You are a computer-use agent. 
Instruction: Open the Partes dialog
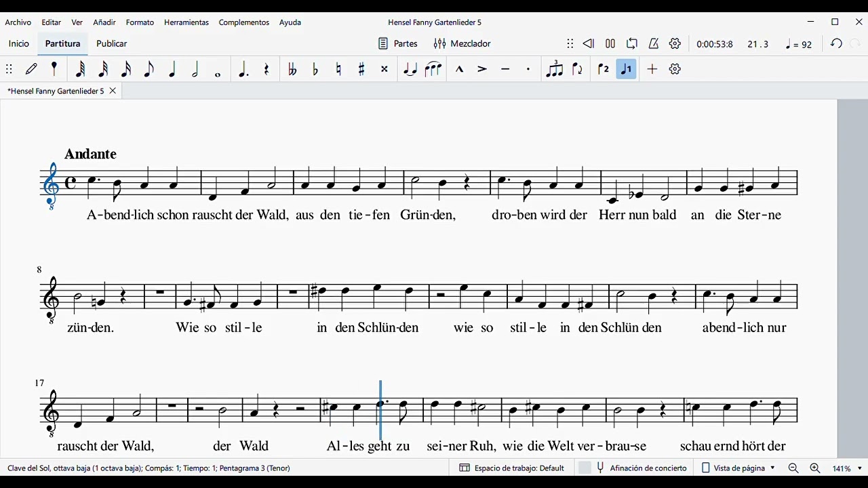pyautogui.click(x=398, y=43)
